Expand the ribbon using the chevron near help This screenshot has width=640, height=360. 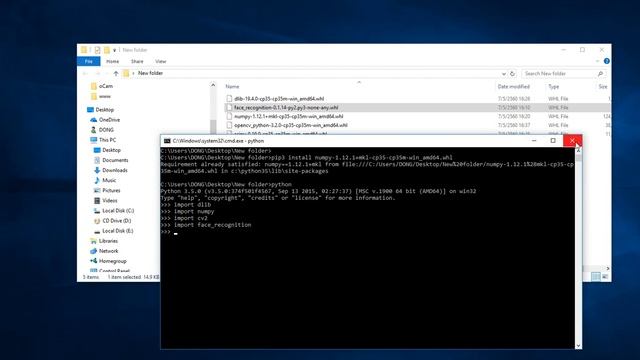(x=598, y=61)
